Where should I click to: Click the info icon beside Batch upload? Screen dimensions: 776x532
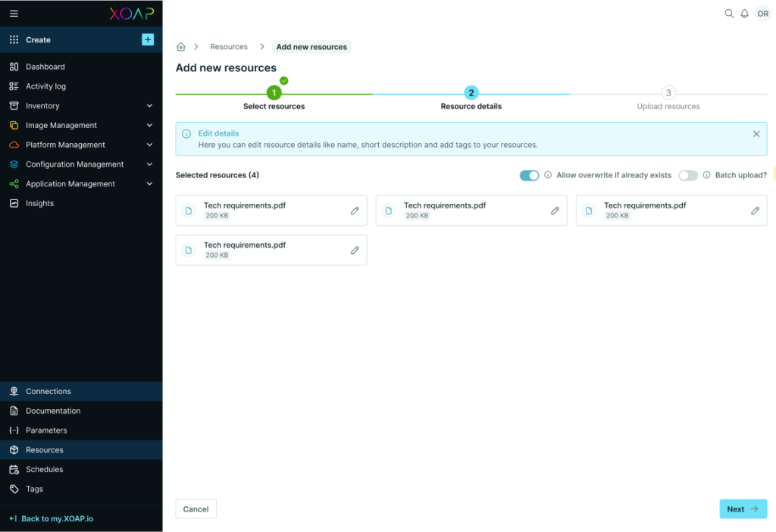coord(707,175)
